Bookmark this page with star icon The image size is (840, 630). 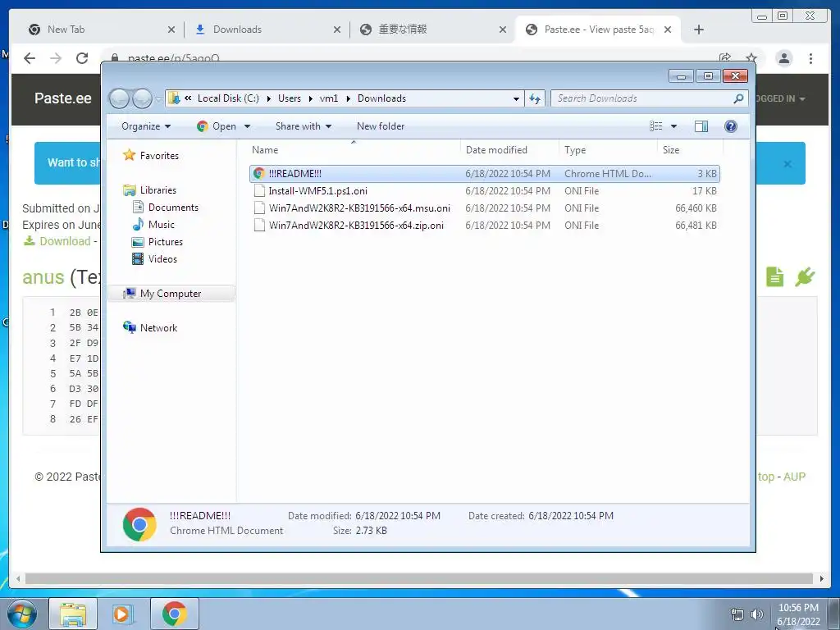751,57
